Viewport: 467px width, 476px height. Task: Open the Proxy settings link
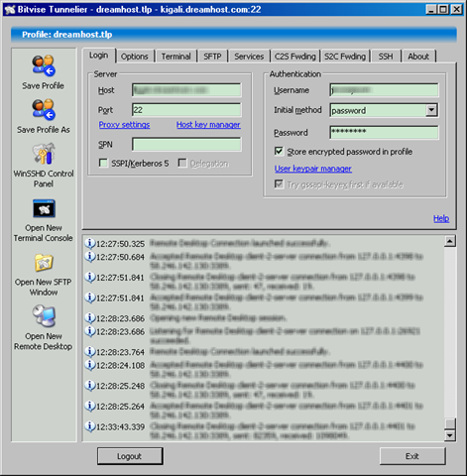[124, 125]
